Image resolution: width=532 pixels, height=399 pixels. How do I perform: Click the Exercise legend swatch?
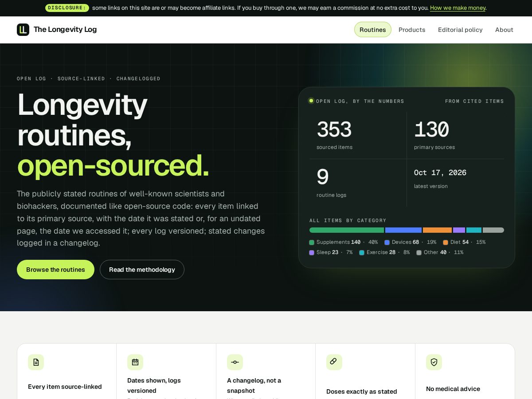tap(362, 253)
